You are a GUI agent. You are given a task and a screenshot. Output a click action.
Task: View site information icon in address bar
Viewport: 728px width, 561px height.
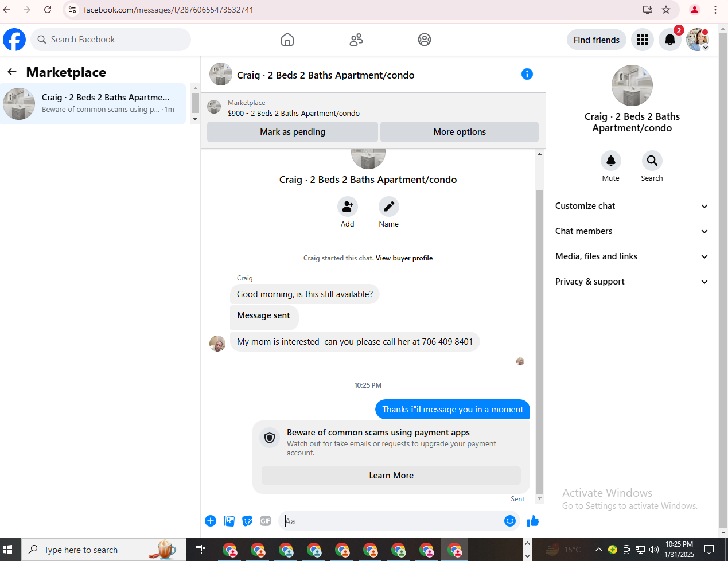point(72,10)
